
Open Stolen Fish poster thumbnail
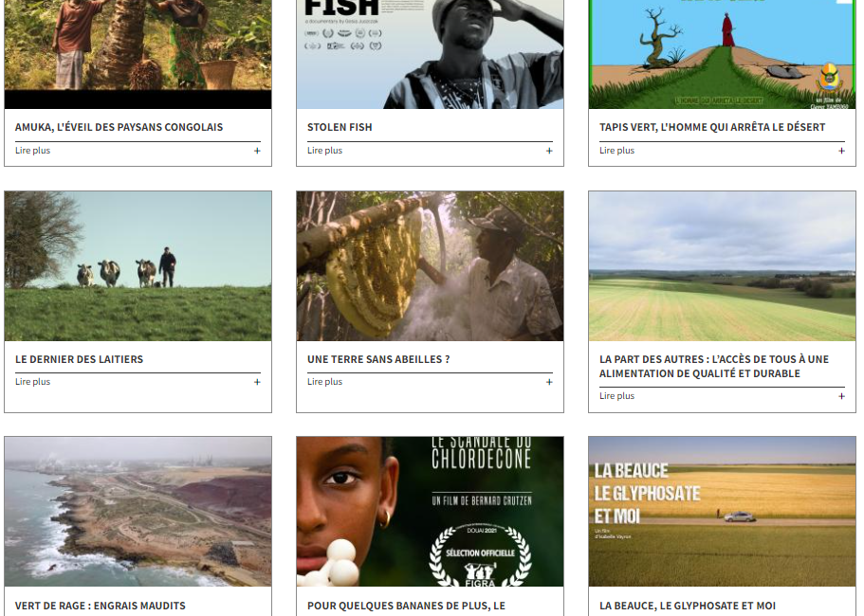point(430,54)
